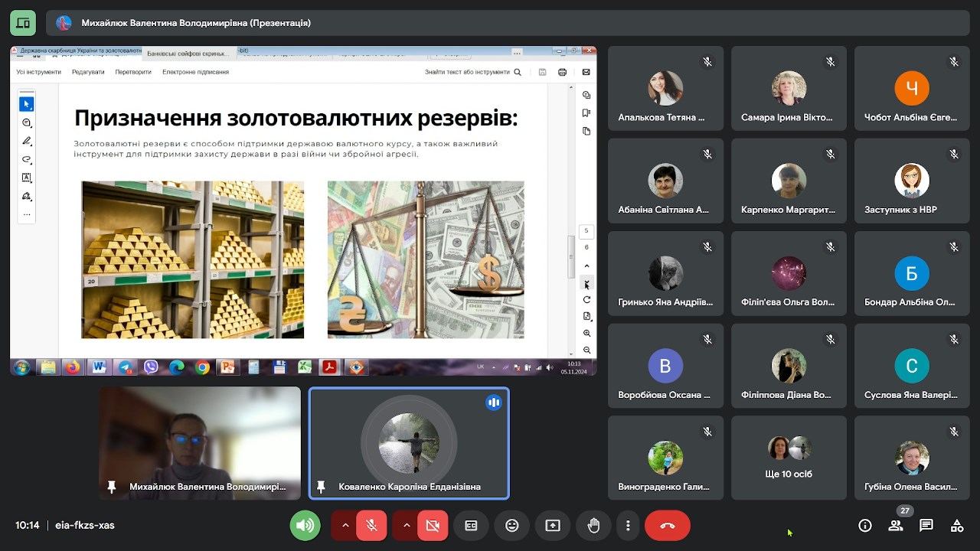Open activities panel
The height and width of the screenshot is (551, 980).
(957, 526)
